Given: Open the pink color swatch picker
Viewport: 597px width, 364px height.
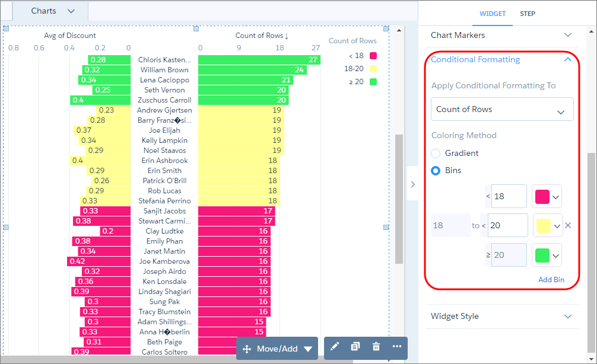Looking at the screenshot, I should (x=548, y=196).
